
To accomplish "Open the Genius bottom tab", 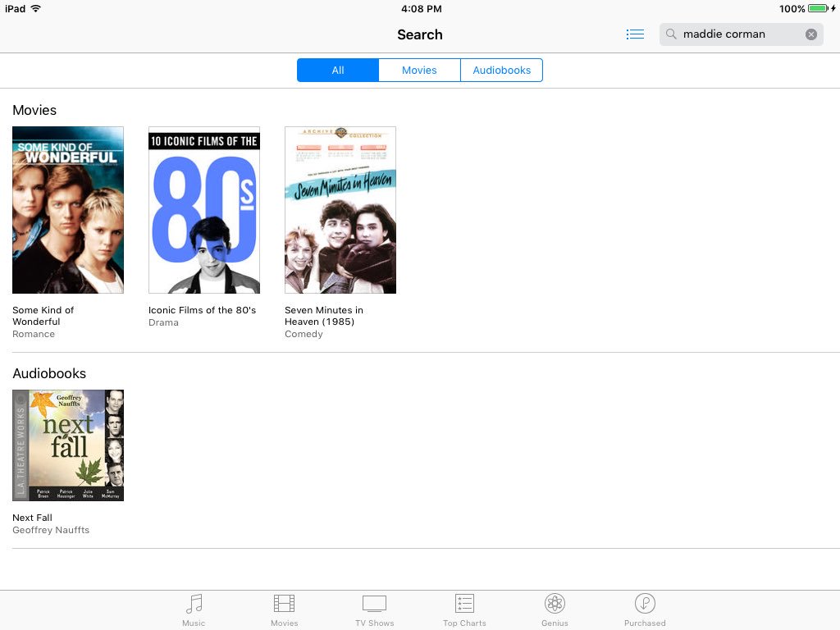I will [x=555, y=610].
